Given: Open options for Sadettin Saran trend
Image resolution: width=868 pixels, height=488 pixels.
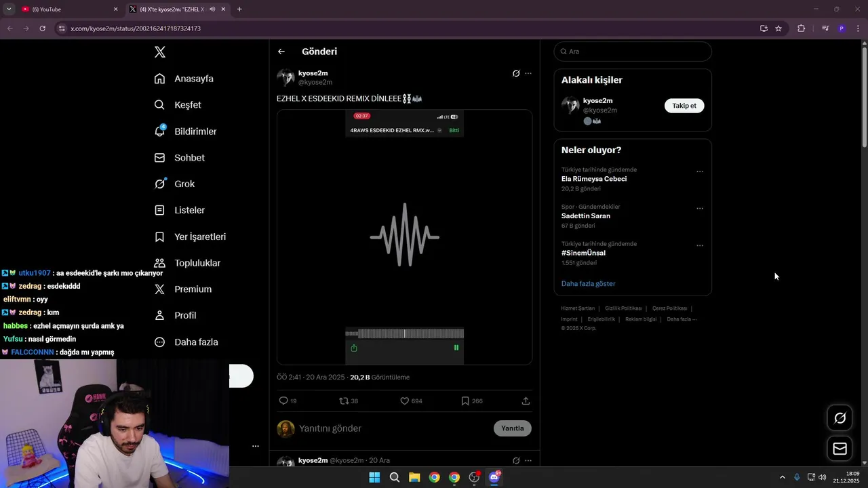Looking at the screenshot, I should coord(700,209).
